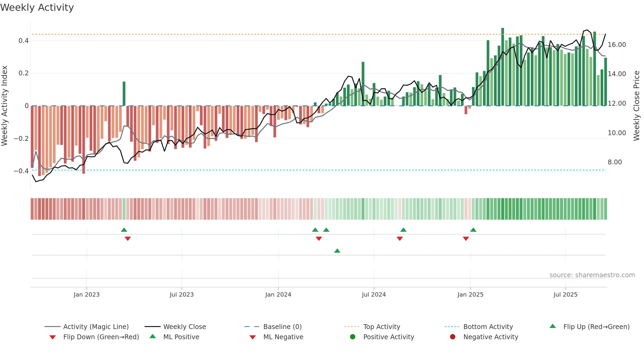Click the 10.00 price axis label
Viewport: 644px width, 362px height.
pos(617,133)
